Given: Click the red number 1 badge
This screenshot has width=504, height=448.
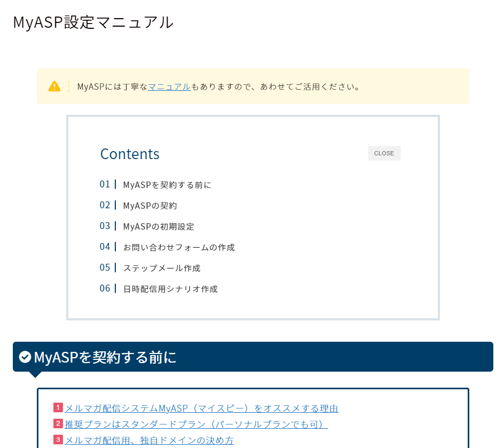Looking at the screenshot, I should [x=58, y=407].
